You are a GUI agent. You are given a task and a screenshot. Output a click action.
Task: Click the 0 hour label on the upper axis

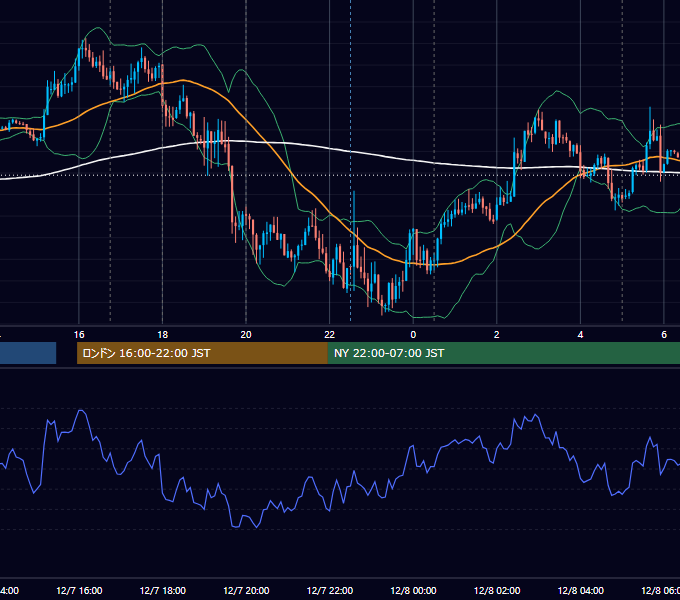pyautogui.click(x=413, y=335)
